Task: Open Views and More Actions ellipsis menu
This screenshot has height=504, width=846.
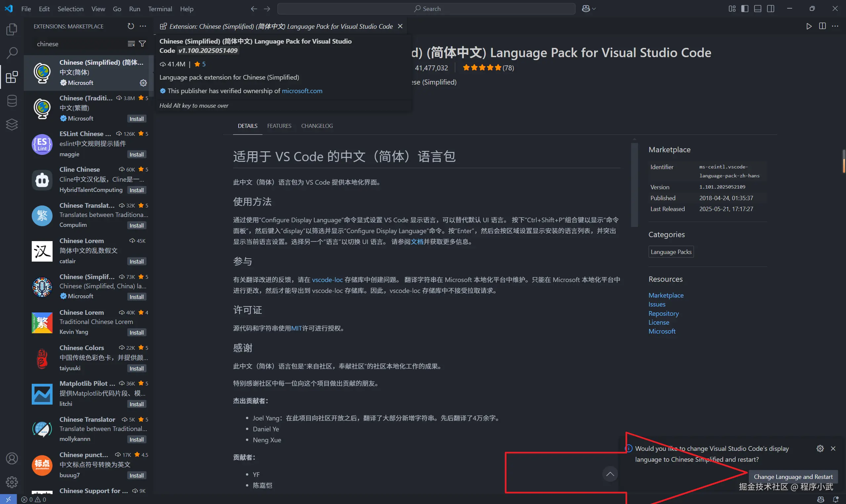Action: pyautogui.click(x=143, y=26)
